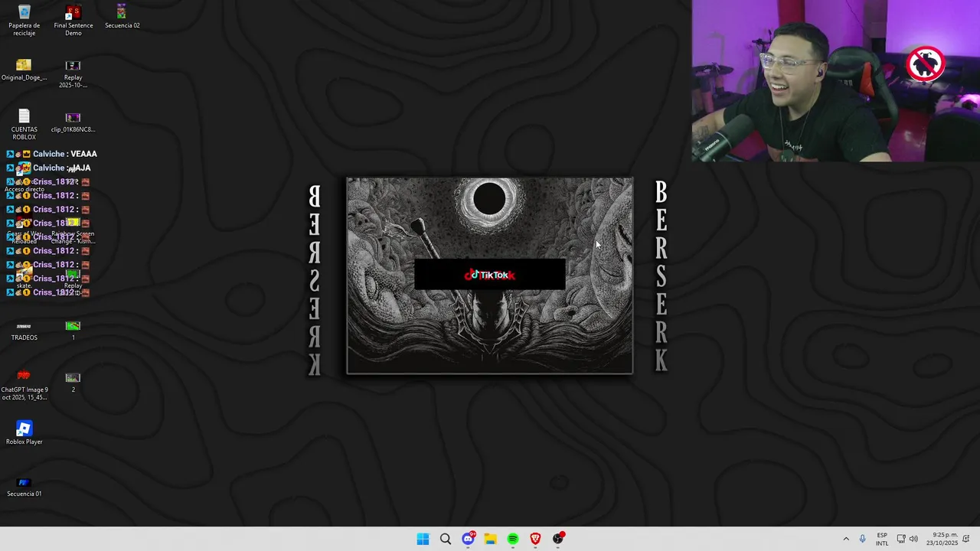
Task: Select the Original_Doge_ desktop file
Action: pos(24,70)
